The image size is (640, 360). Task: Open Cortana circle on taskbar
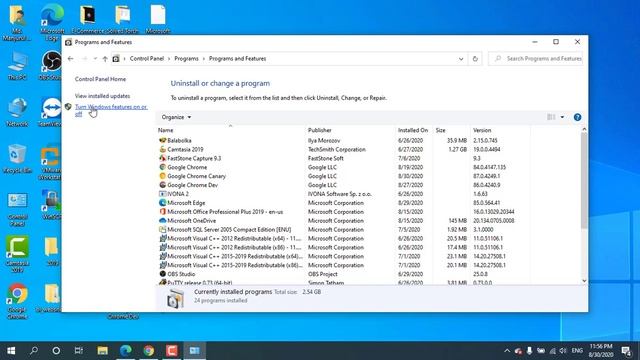[x=56, y=351]
